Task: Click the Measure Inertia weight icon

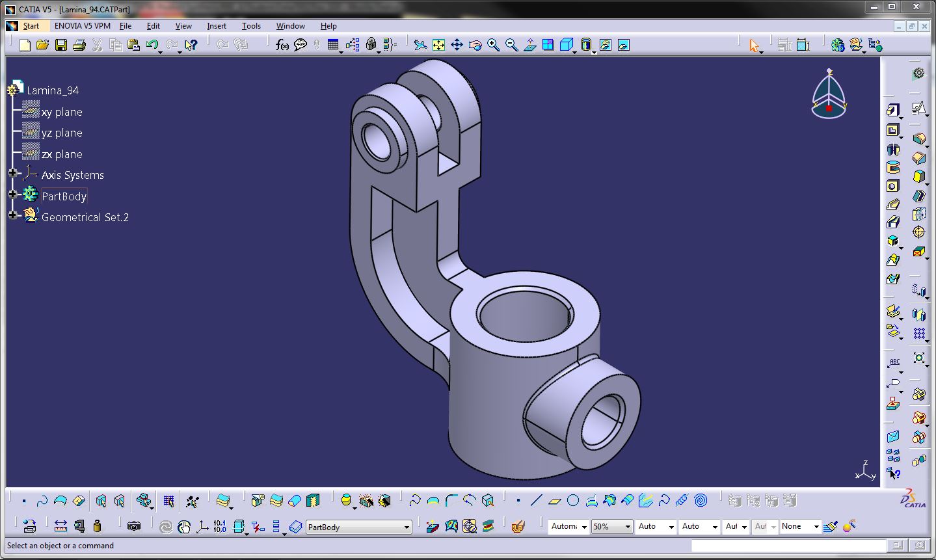Action: [x=98, y=526]
